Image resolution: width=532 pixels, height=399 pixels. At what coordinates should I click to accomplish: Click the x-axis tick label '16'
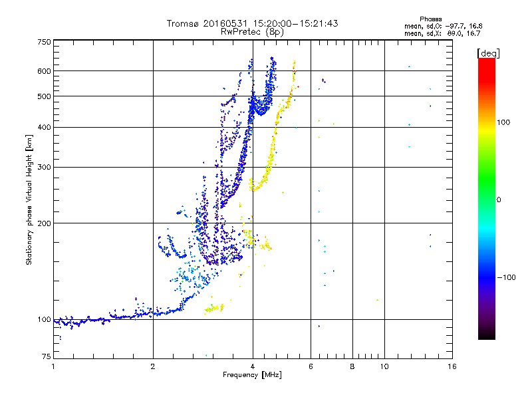tap(452, 366)
